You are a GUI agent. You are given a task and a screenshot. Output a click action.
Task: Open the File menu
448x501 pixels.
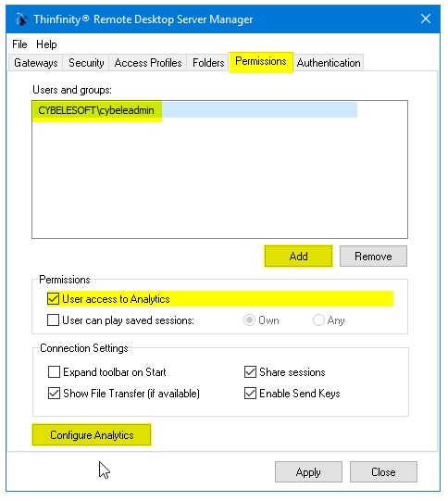pos(19,44)
